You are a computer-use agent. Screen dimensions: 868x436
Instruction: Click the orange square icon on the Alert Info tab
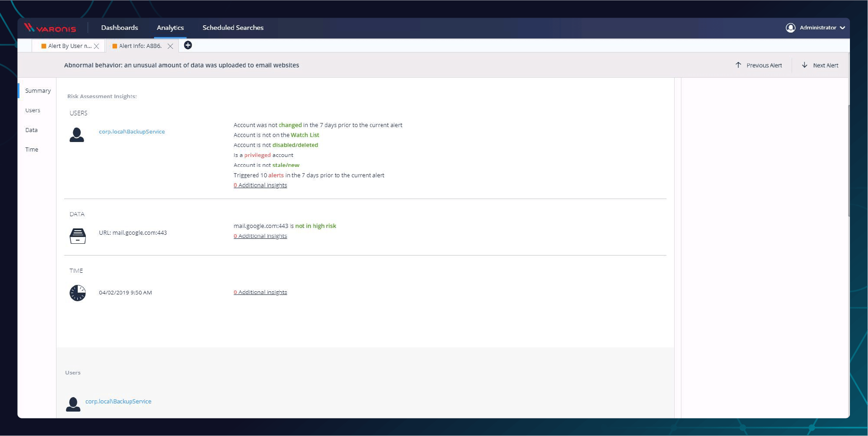click(114, 46)
